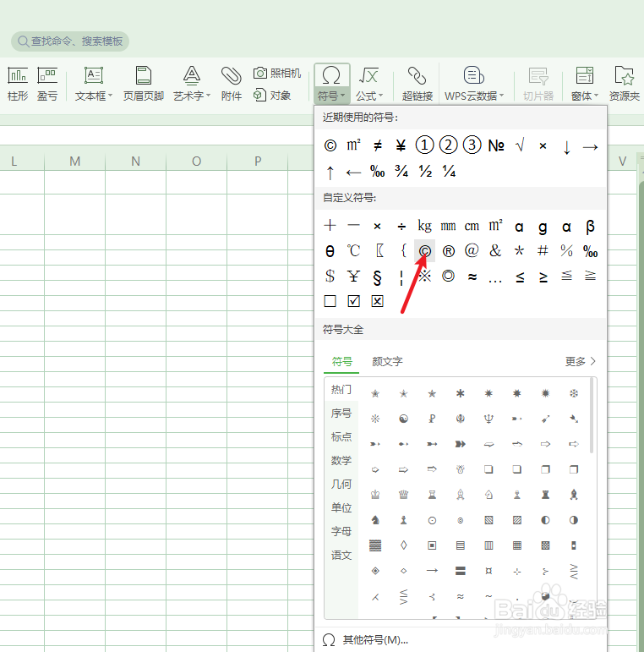Insert the right arrow from recent symbols
The height and width of the screenshot is (652, 644).
pyautogui.click(x=590, y=147)
